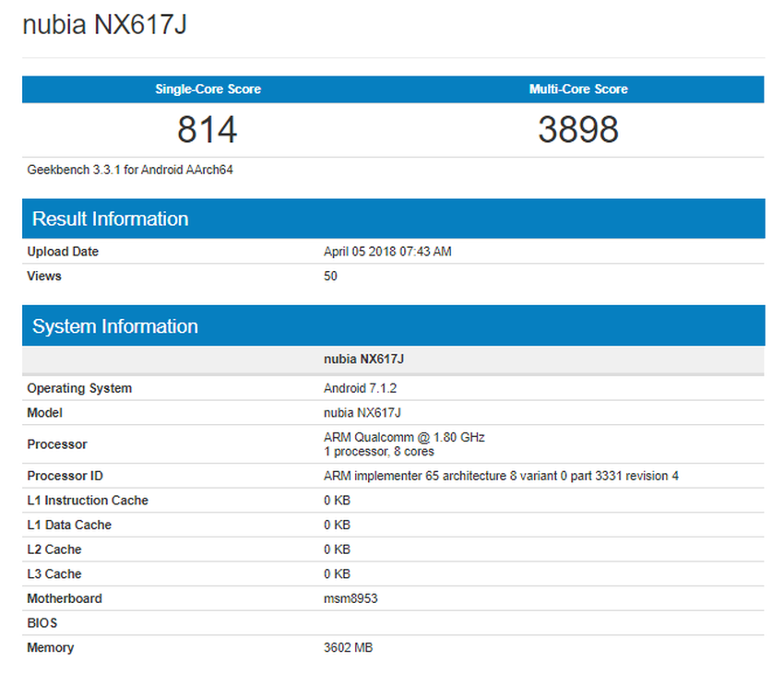
Task: Click the Motherboard value msm8953
Action: (x=349, y=598)
